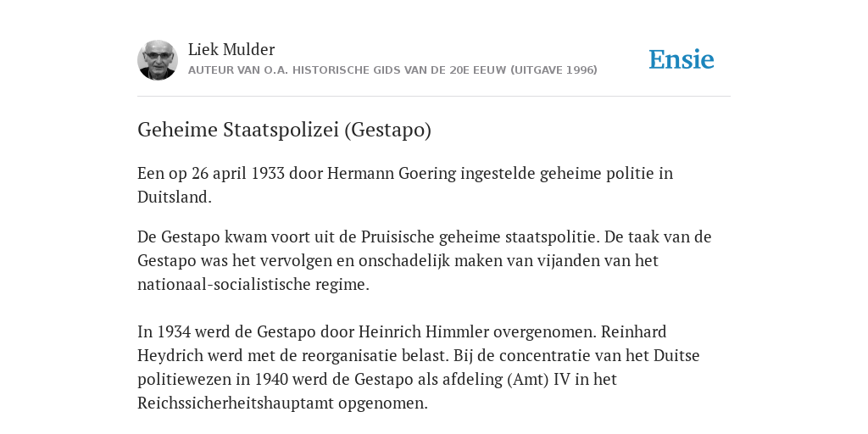Click the Geheime Staatspolizei (Gestapo) heading
This screenshot has width=868, height=434.
pyautogui.click(x=284, y=130)
